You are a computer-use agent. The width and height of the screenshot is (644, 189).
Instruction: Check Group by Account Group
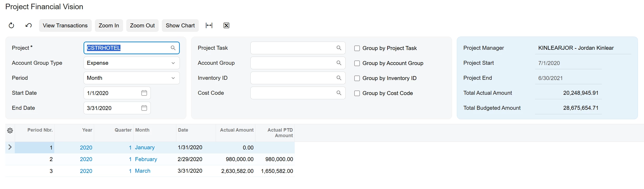[x=357, y=63]
